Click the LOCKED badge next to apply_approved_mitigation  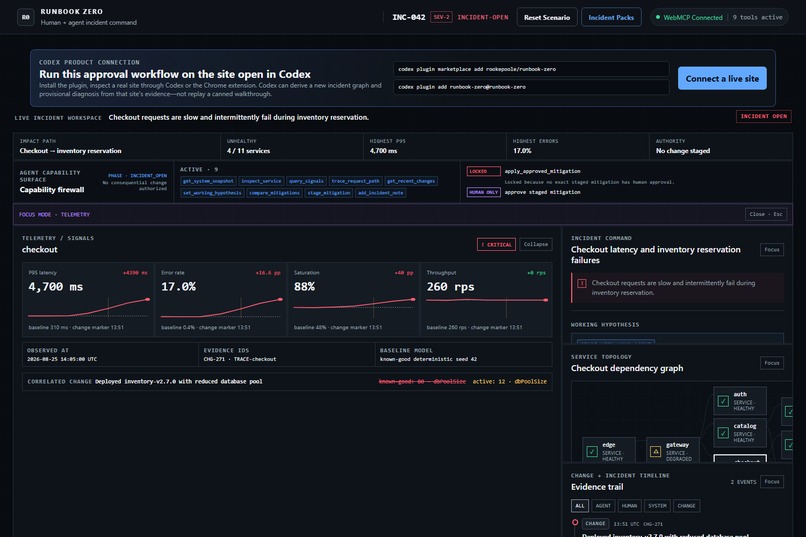[x=483, y=171]
